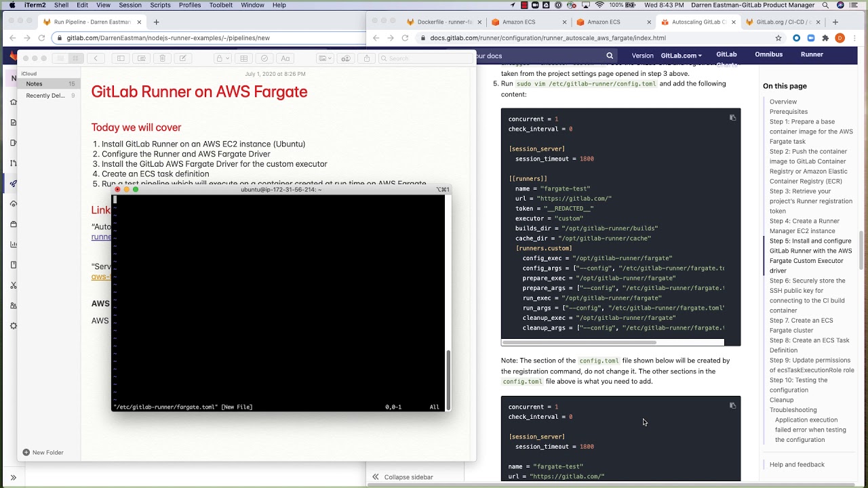This screenshot has height=488, width=868.
Task: Click the docs search magnifier icon
Action: click(x=610, y=56)
